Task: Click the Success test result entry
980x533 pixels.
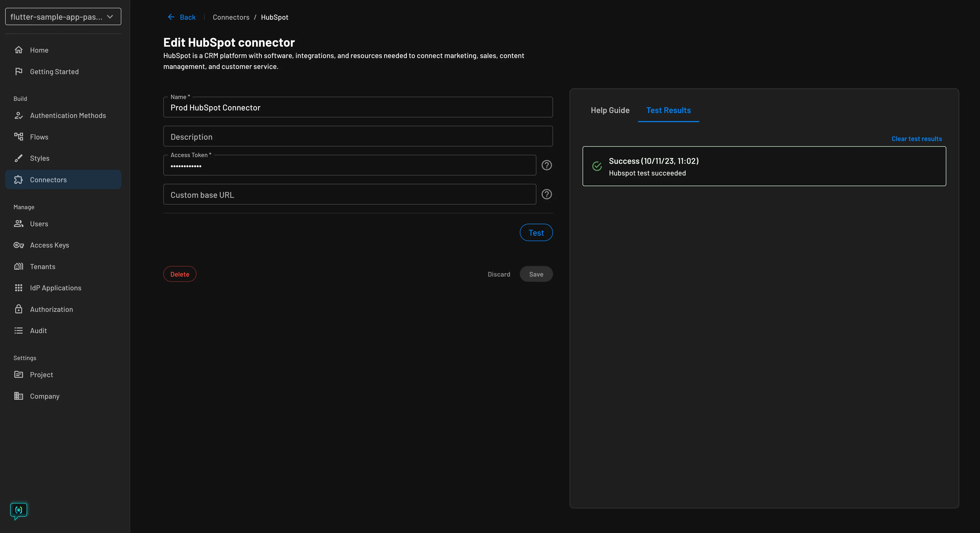Action: point(764,166)
